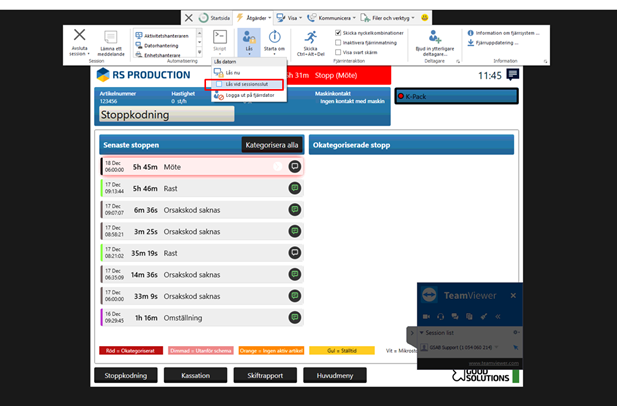
Task: Click the Skicka Ctrl+Alt+Del icon
Action: [310, 38]
